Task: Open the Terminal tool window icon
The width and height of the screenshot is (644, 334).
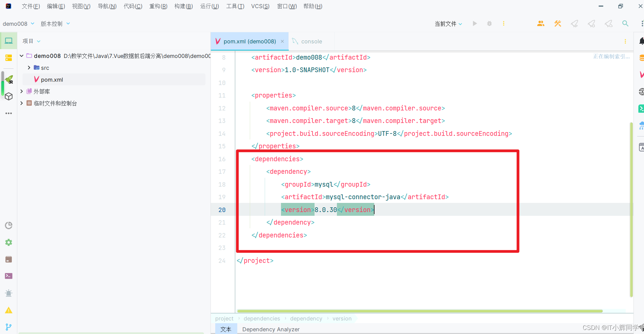Action: tap(9, 276)
